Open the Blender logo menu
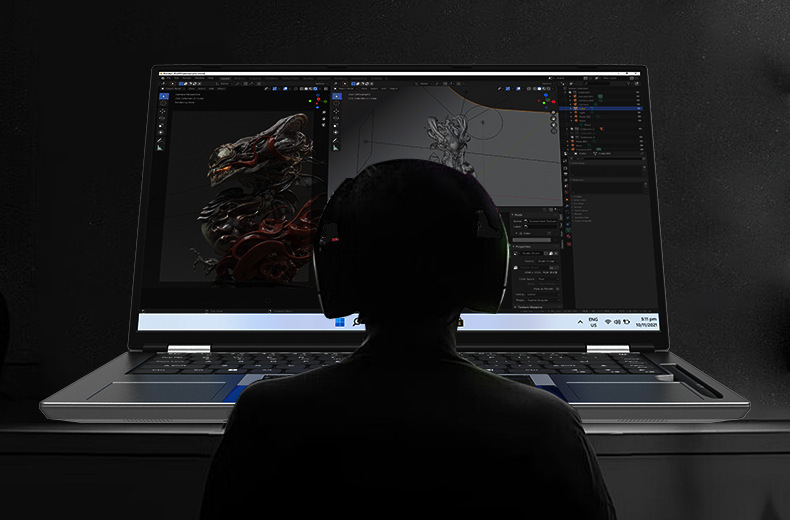This screenshot has height=520, width=790. (x=163, y=78)
